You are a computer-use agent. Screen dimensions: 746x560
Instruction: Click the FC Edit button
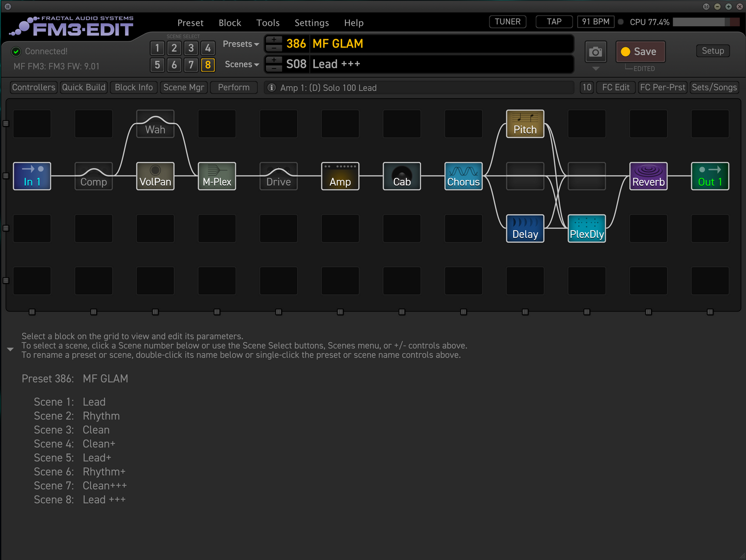(x=615, y=87)
